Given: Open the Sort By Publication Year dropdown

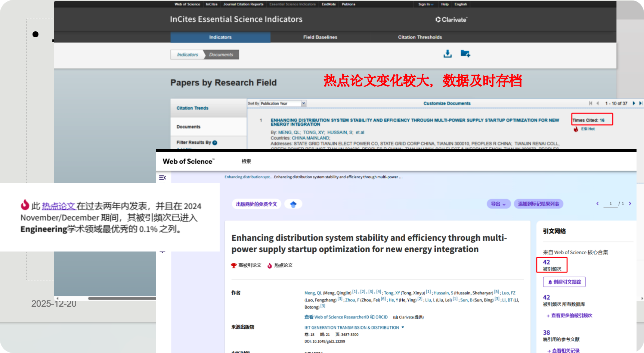Looking at the screenshot, I should click(x=283, y=103).
